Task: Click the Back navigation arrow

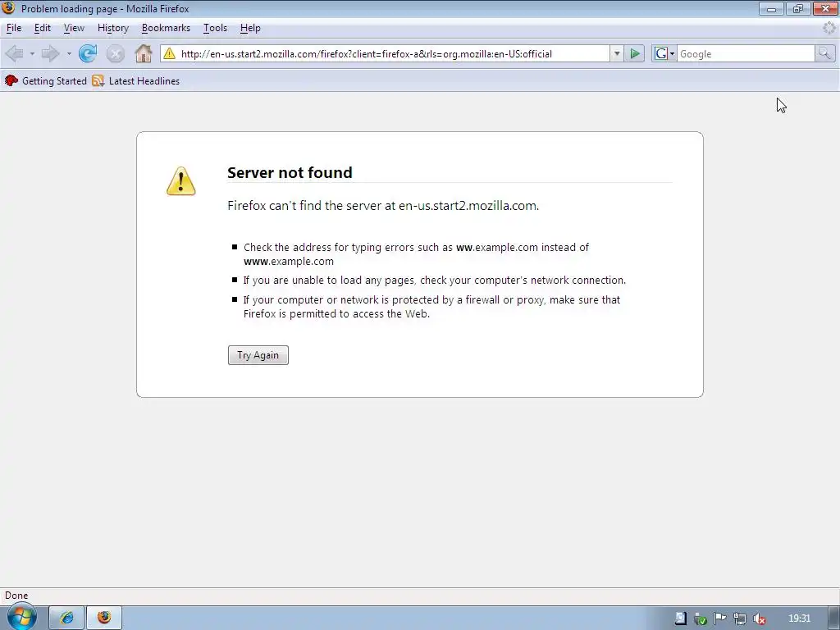Action: pyautogui.click(x=14, y=53)
